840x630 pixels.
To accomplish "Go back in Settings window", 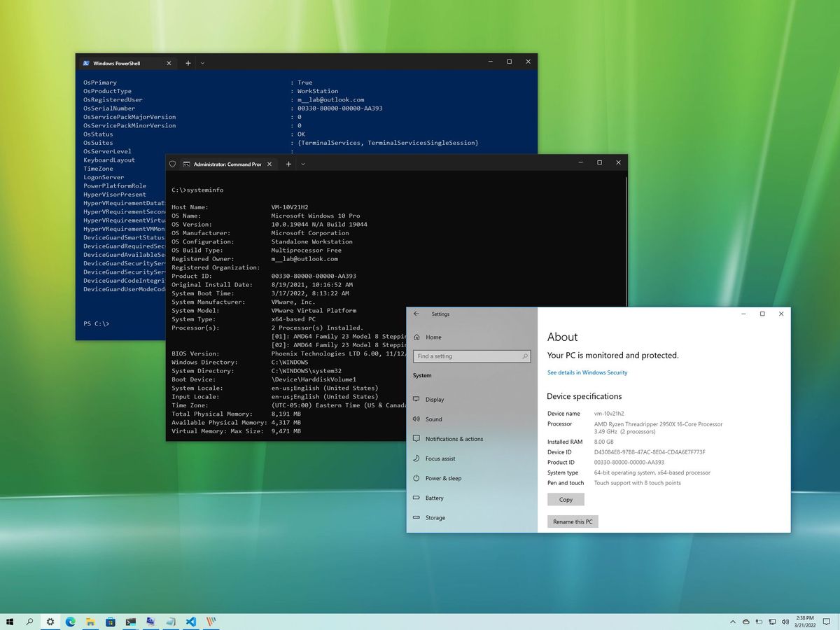I will [x=416, y=314].
